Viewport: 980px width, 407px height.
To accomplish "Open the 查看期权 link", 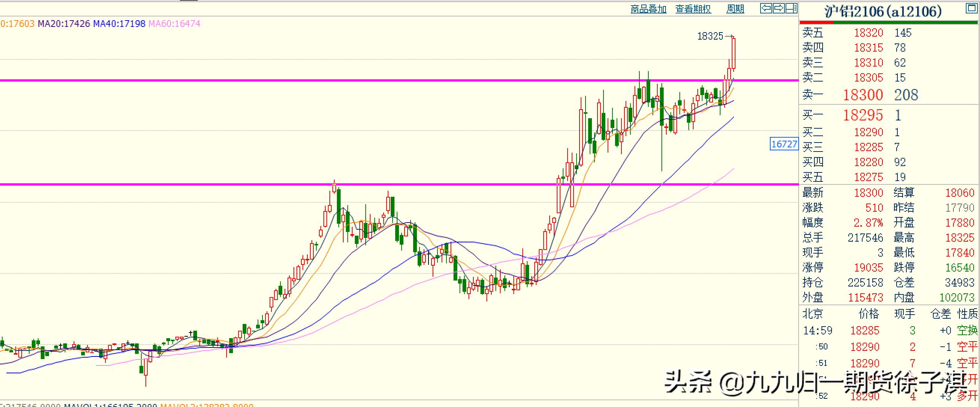I will [693, 9].
